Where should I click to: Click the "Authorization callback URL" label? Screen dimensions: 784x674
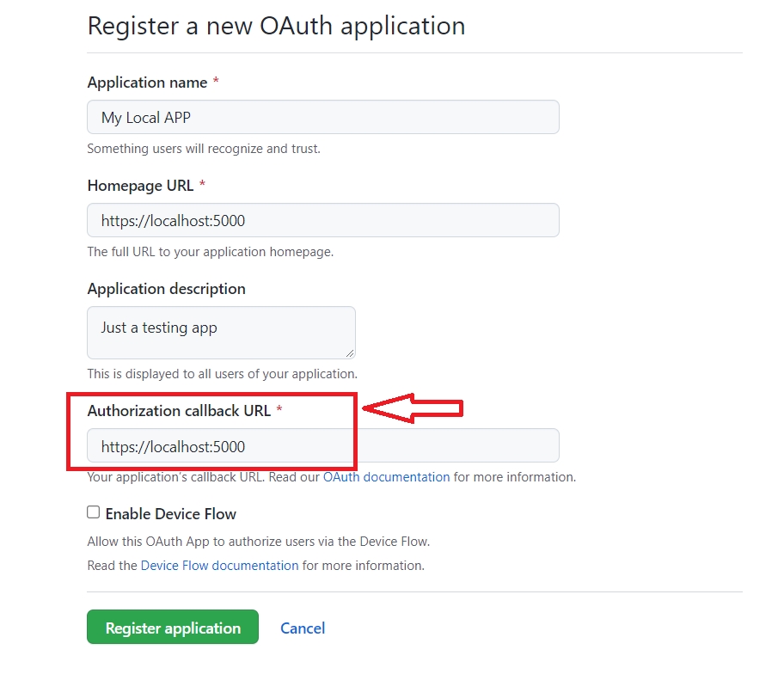(179, 411)
